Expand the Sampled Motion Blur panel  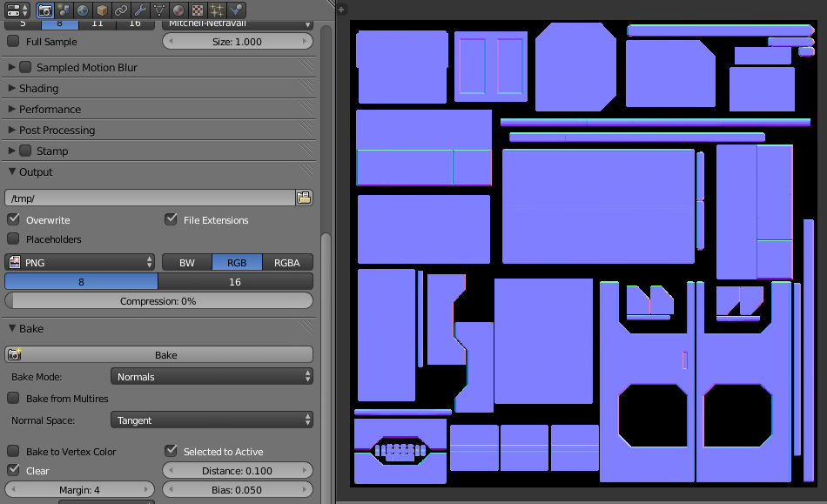coord(11,67)
